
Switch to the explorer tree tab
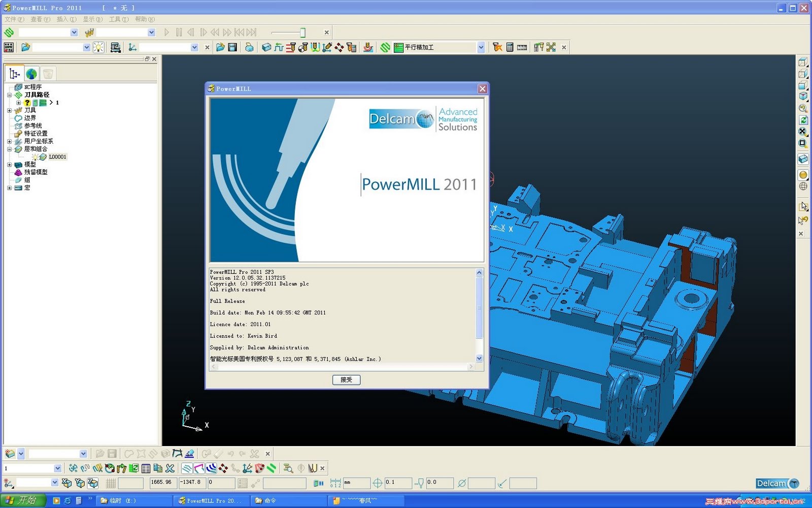14,74
